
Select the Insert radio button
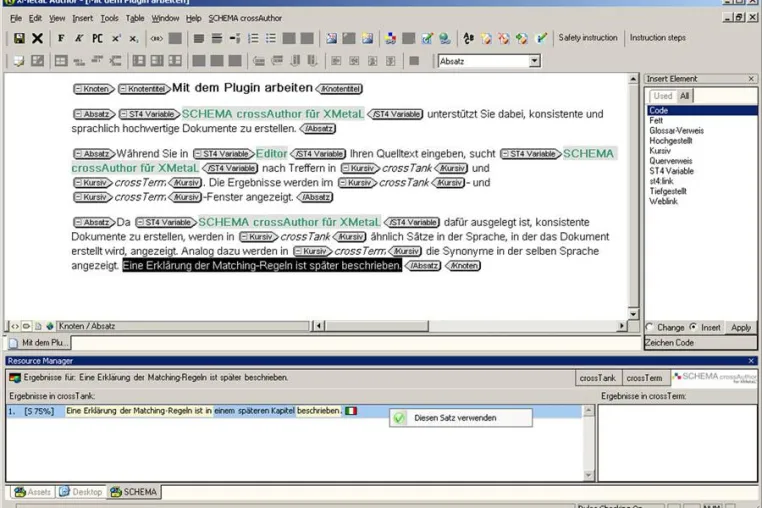tap(693, 327)
